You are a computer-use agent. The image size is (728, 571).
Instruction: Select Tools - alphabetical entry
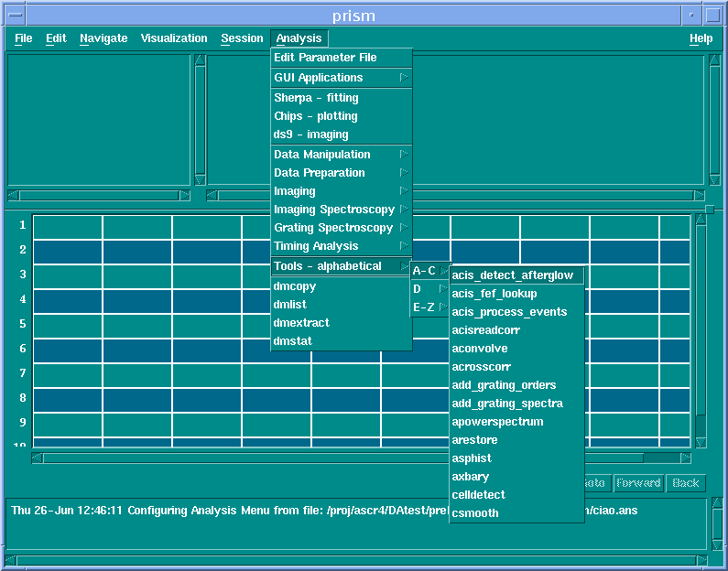(342, 266)
